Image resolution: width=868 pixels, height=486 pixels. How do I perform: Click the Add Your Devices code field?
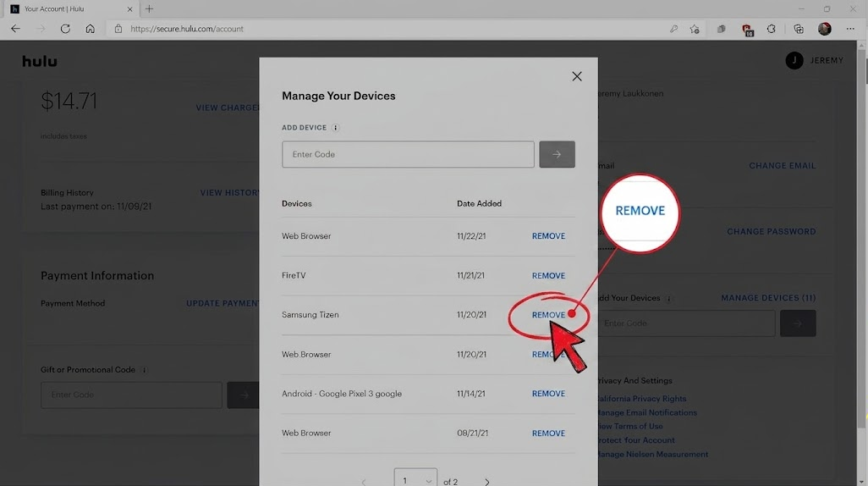(x=686, y=323)
